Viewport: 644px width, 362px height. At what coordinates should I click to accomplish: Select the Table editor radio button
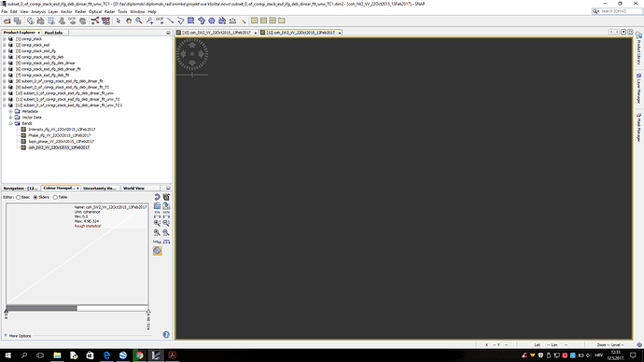(55, 198)
